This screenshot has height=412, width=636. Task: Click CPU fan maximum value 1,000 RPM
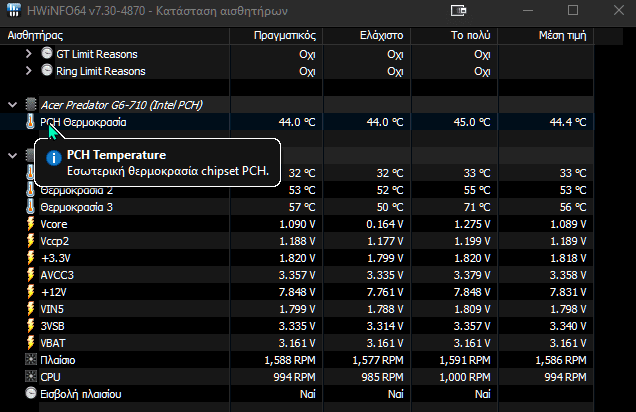pyautogui.click(x=465, y=377)
